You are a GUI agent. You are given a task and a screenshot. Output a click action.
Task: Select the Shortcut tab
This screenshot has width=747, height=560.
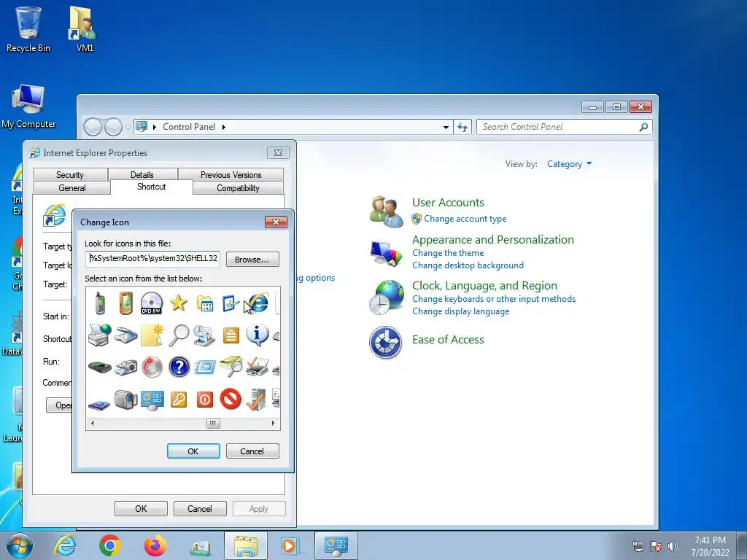tap(152, 187)
